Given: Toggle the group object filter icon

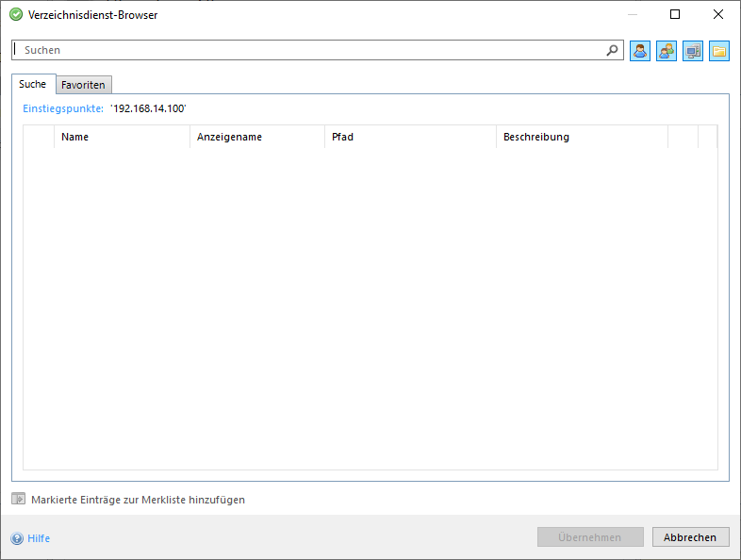Looking at the screenshot, I should pos(667,51).
